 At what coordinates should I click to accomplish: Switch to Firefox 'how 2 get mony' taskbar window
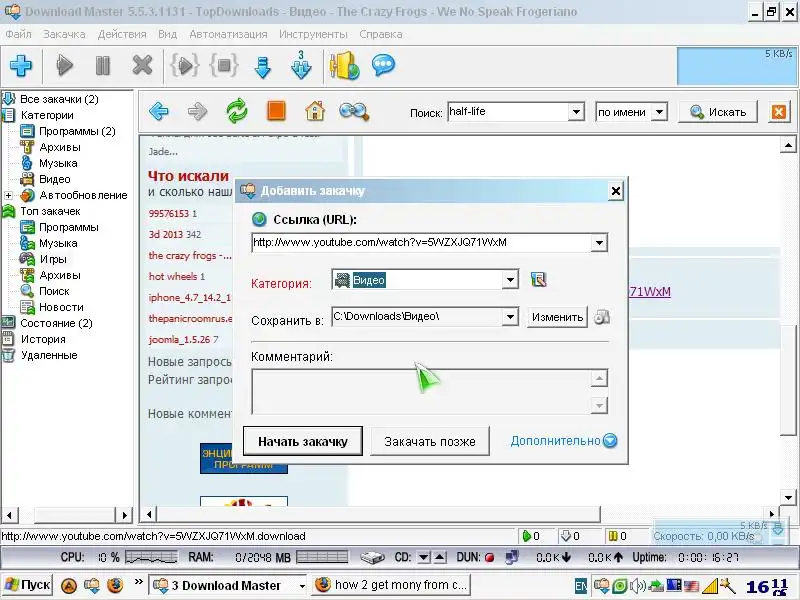tap(391, 585)
